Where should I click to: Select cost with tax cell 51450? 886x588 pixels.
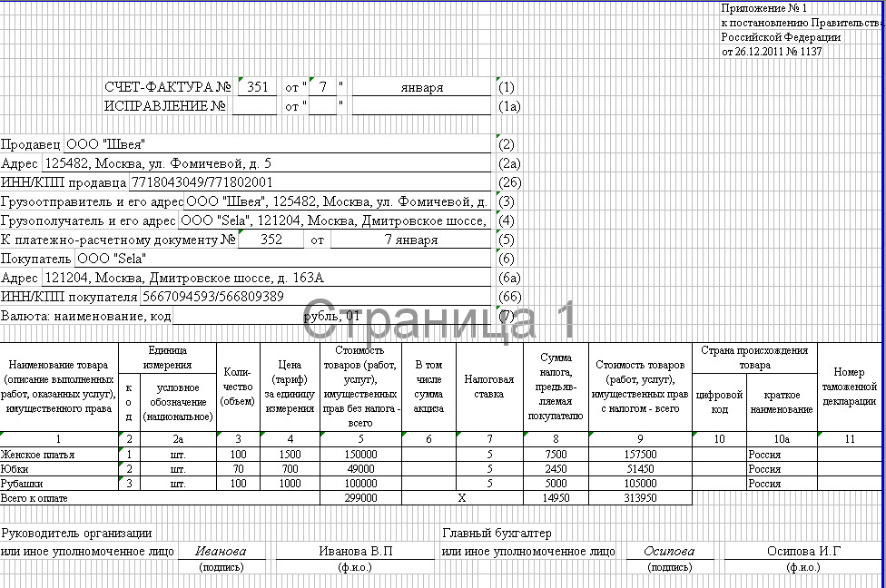[640, 469]
